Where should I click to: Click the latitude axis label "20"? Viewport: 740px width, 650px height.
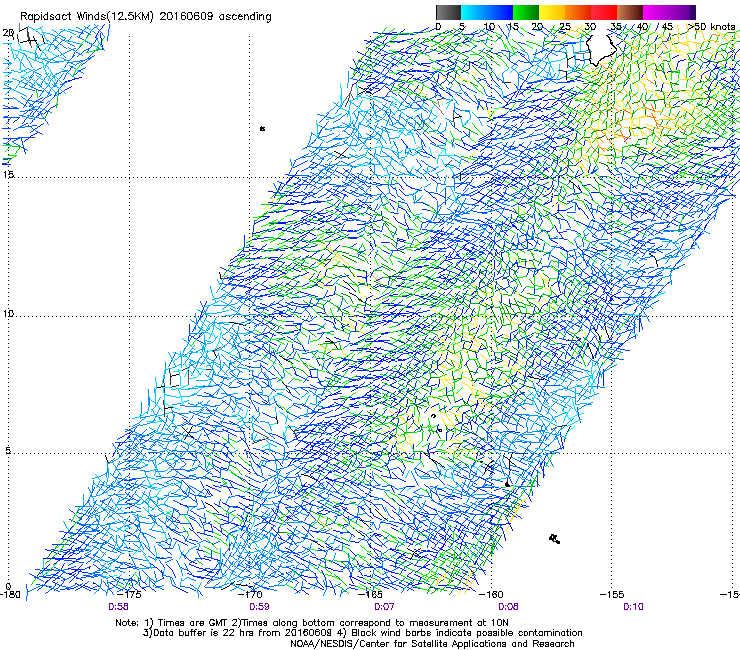point(8,33)
